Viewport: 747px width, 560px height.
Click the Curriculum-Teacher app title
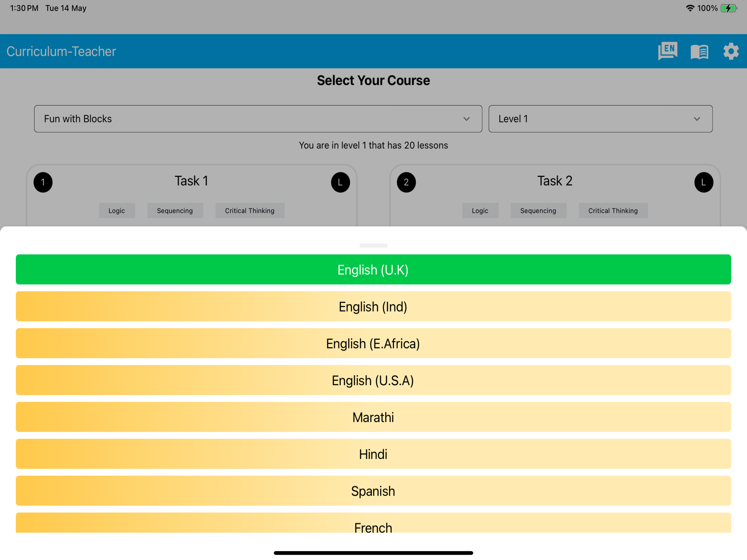coord(61,51)
